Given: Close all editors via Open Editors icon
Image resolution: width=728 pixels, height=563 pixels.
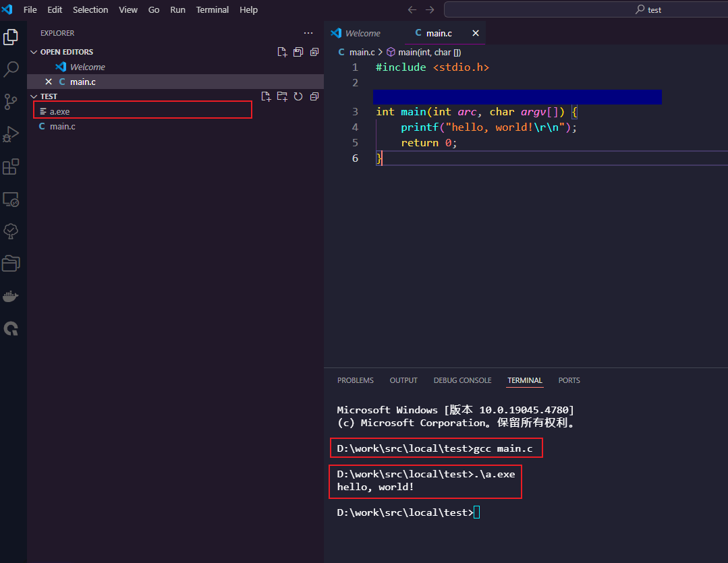Looking at the screenshot, I should [x=314, y=52].
